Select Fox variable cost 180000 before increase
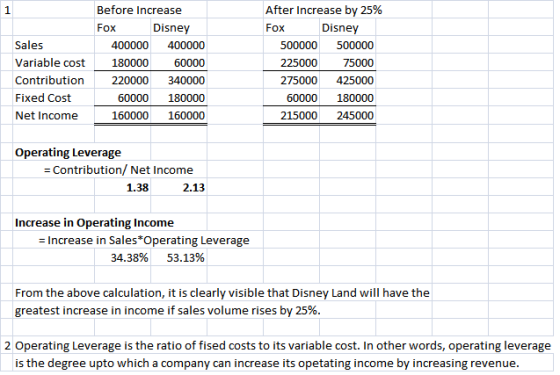 130,63
